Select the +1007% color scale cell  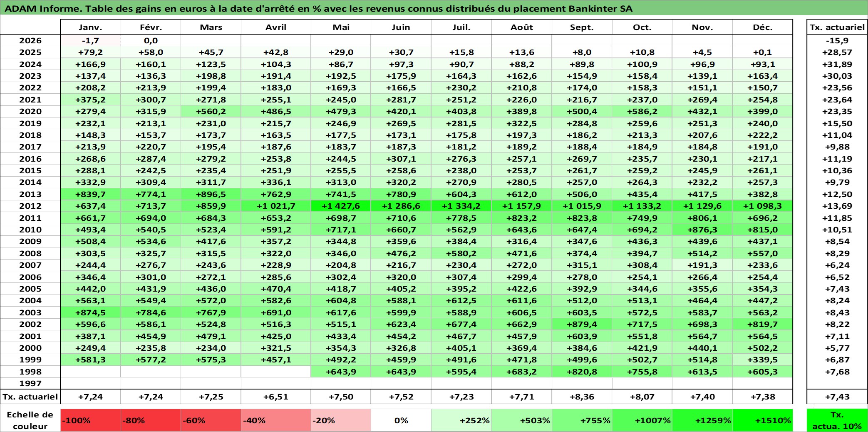642,420
